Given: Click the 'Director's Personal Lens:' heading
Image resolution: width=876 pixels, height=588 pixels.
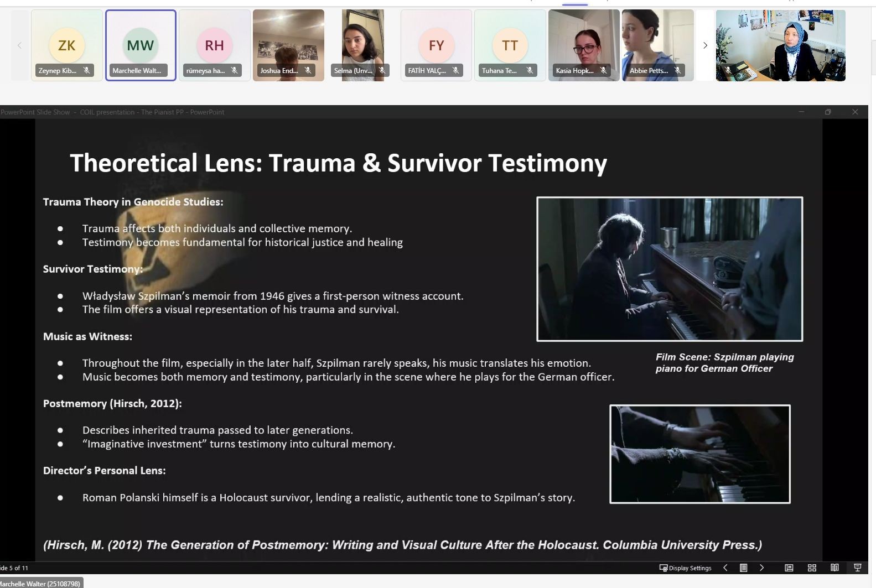Looking at the screenshot, I should coord(105,470).
